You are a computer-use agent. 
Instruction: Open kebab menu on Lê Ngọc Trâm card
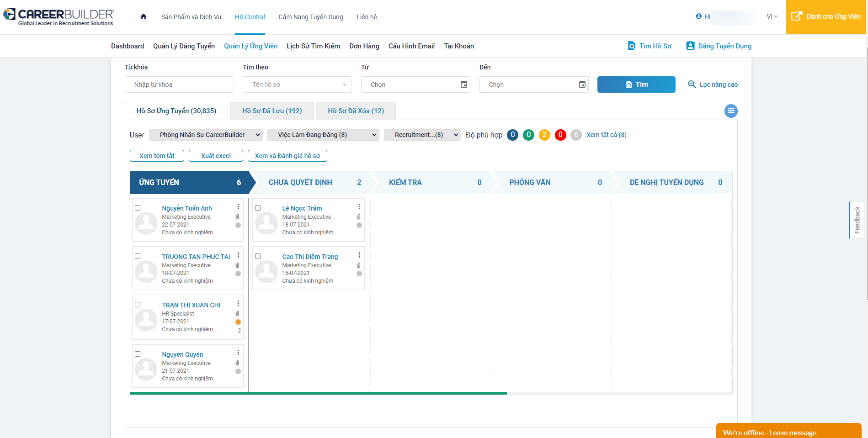359,207
